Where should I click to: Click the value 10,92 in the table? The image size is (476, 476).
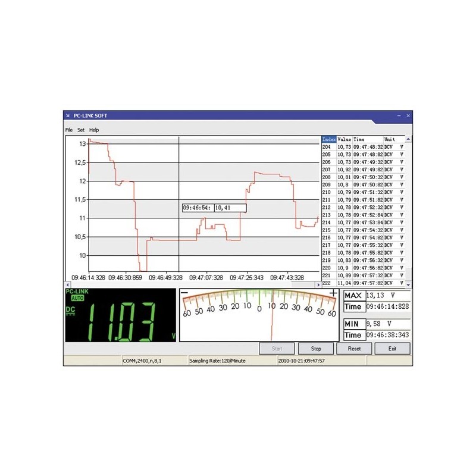click(x=345, y=170)
